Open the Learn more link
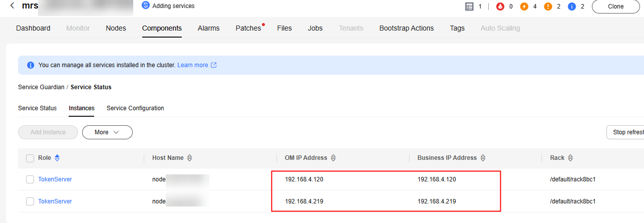This screenshot has width=644, height=223. [193, 65]
